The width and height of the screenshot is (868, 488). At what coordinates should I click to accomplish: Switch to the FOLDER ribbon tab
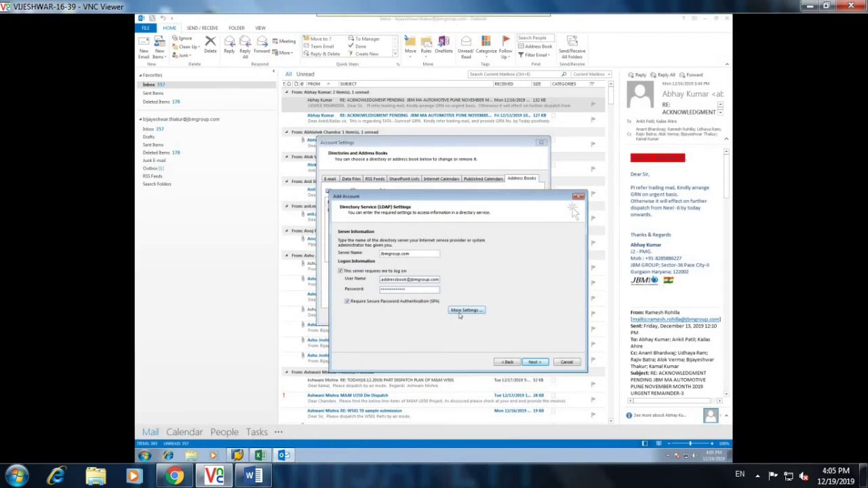(x=236, y=28)
